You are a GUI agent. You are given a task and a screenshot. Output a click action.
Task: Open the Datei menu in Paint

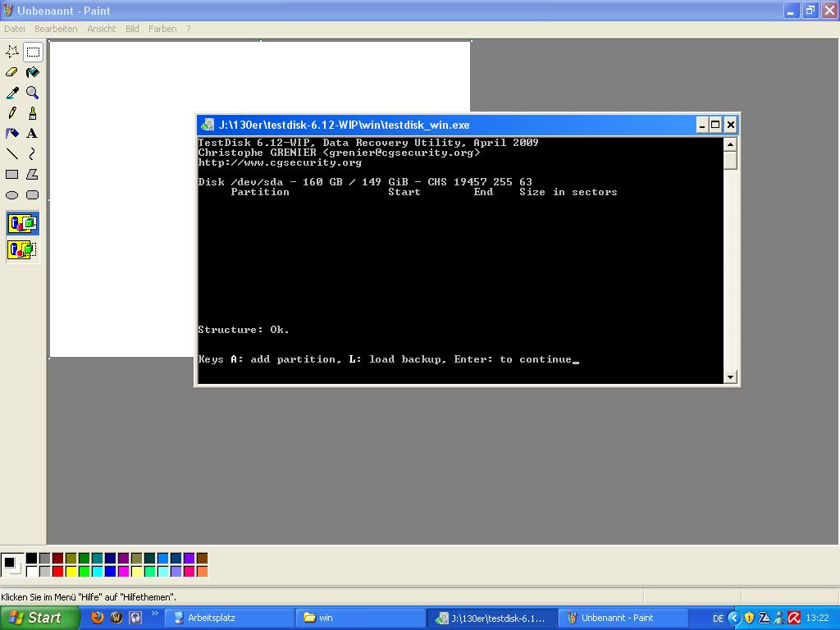pyautogui.click(x=15, y=29)
